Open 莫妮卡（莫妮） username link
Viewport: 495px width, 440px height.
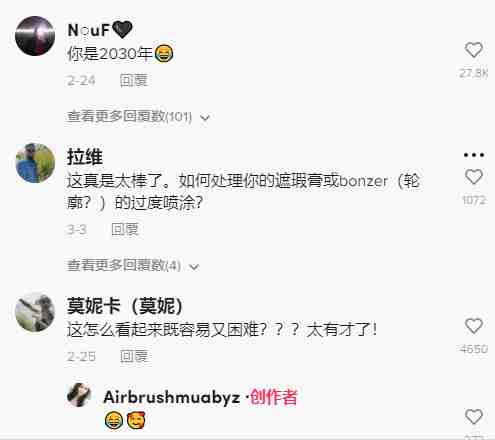125,306
